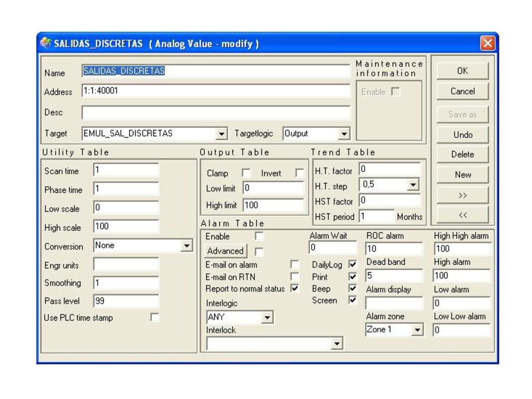The image size is (532, 399).
Task: Click the Pass level field
Action: coord(126,301)
